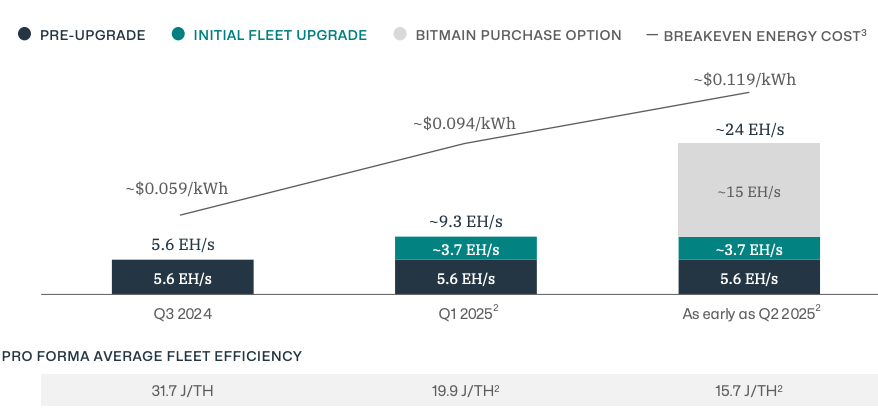This screenshot has width=878, height=414.
Task: Click the Bitmain Purchase Option gray circle
Action: point(400,35)
